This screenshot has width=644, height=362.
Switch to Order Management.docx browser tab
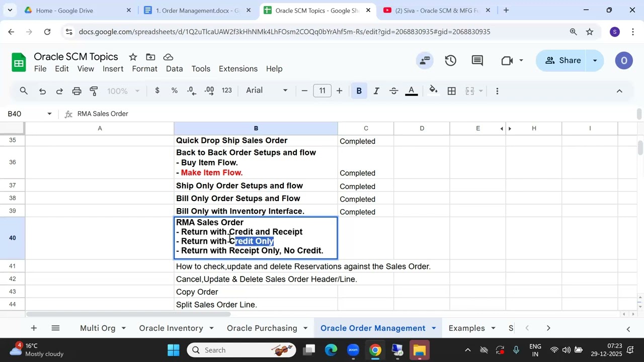pos(197,10)
